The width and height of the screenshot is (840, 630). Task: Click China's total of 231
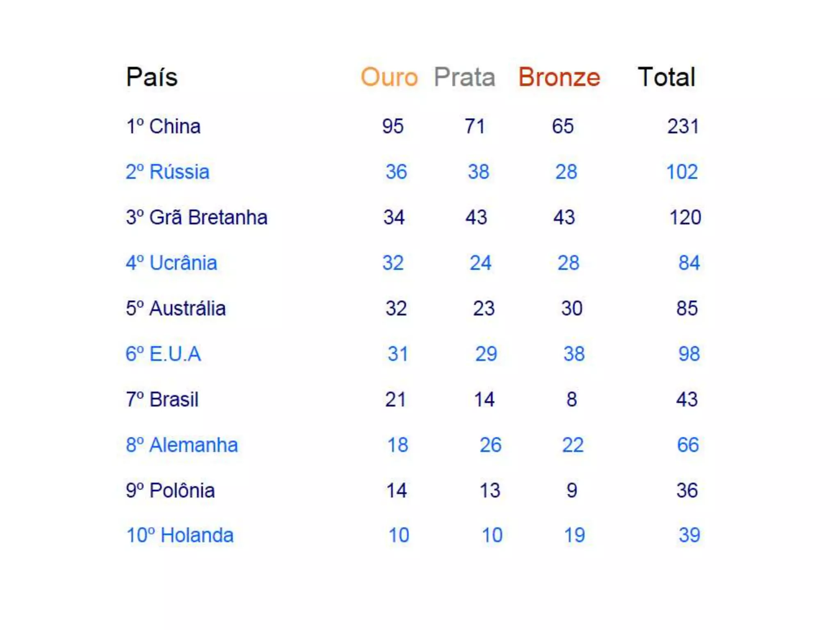(x=683, y=126)
